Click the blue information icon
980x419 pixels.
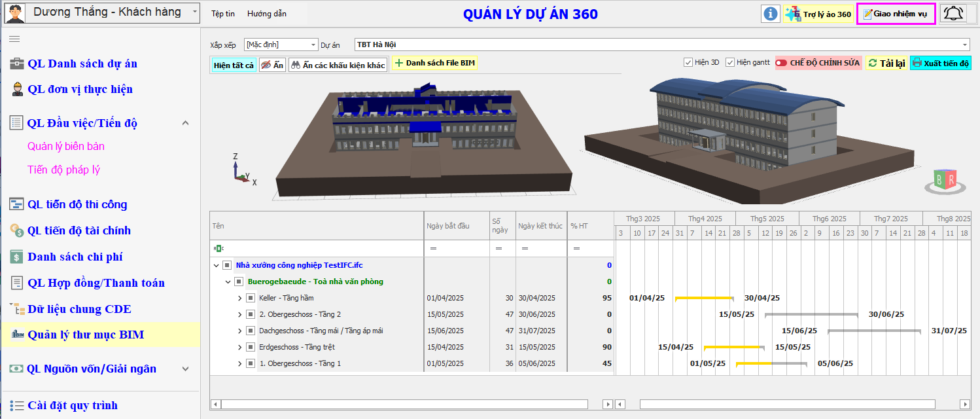[771, 14]
